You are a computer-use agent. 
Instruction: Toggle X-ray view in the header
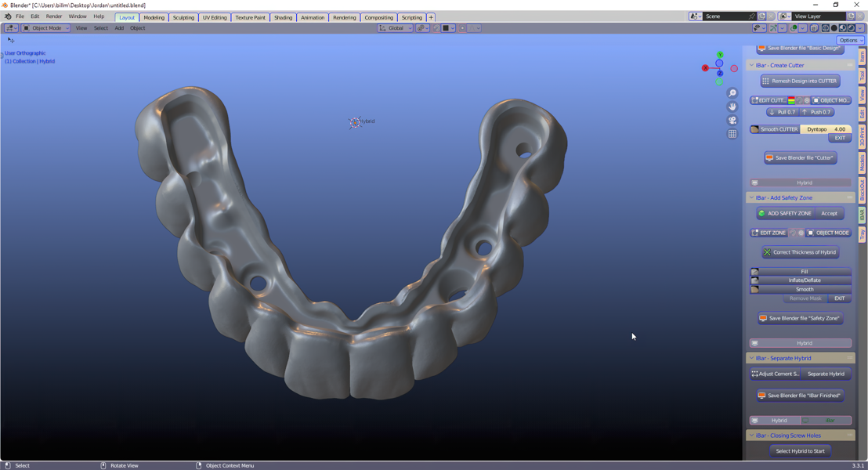coord(814,28)
